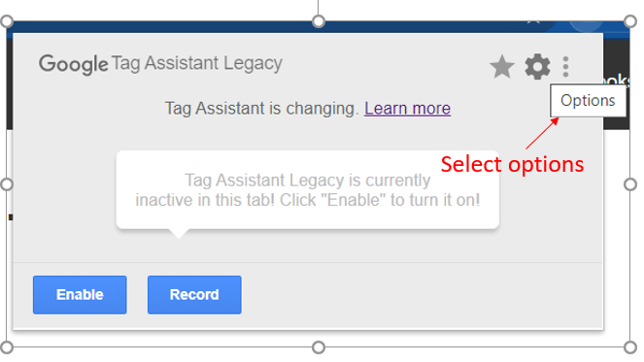The image size is (644, 362).
Task: Follow the Learn more link
Action: [407, 109]
